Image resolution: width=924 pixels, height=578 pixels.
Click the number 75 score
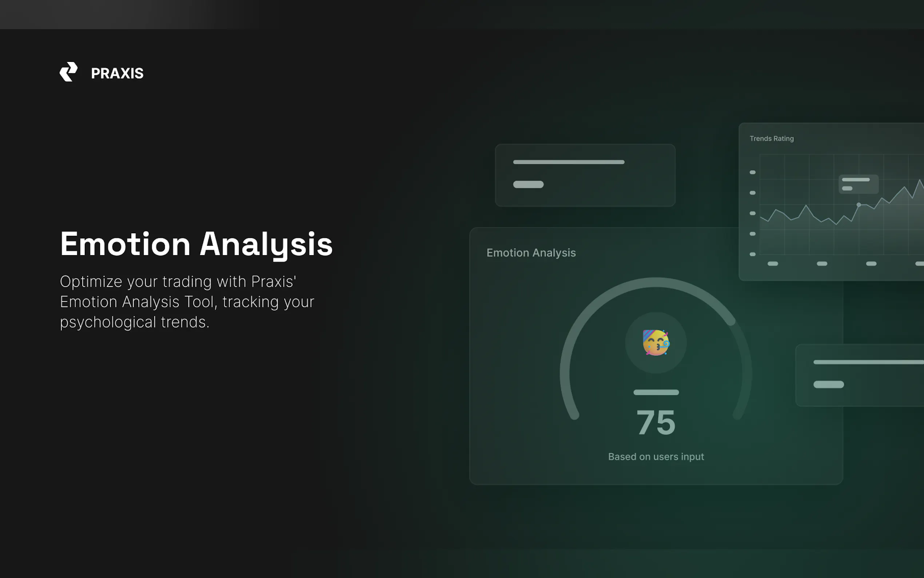tap(656, 423)
